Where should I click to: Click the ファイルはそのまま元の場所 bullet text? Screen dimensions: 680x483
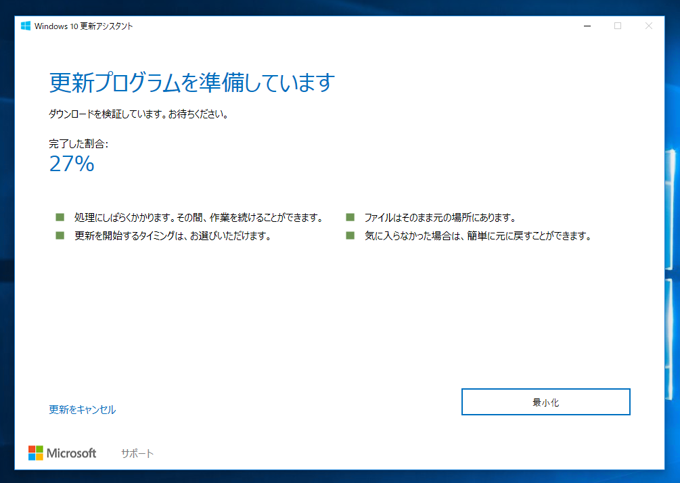(x=440, y=218)
